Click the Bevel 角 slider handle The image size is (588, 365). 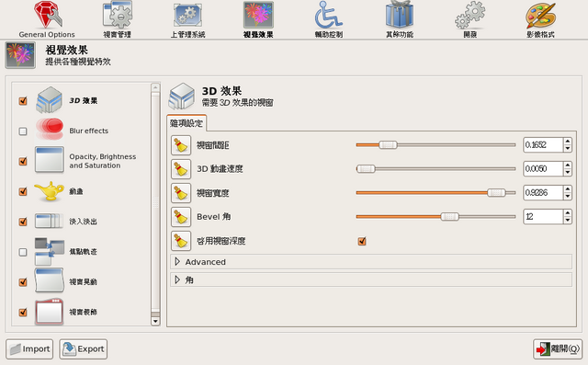tap(449, 216)
